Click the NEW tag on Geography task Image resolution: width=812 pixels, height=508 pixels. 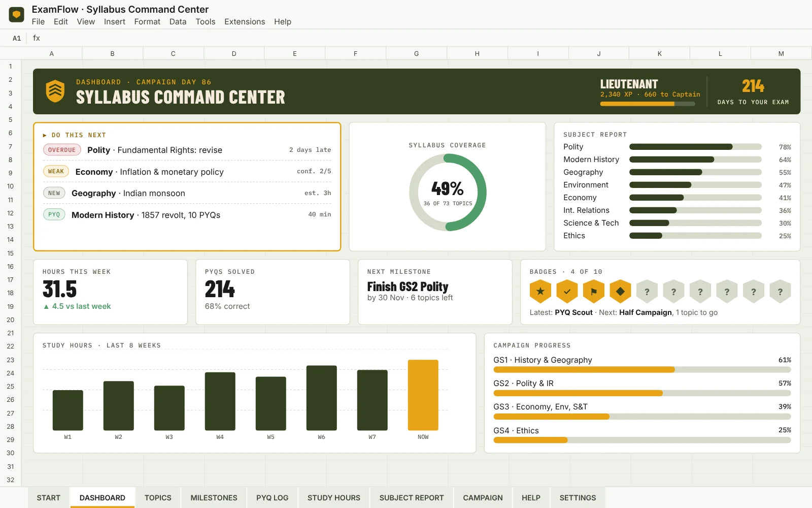[x=54, y=193]
